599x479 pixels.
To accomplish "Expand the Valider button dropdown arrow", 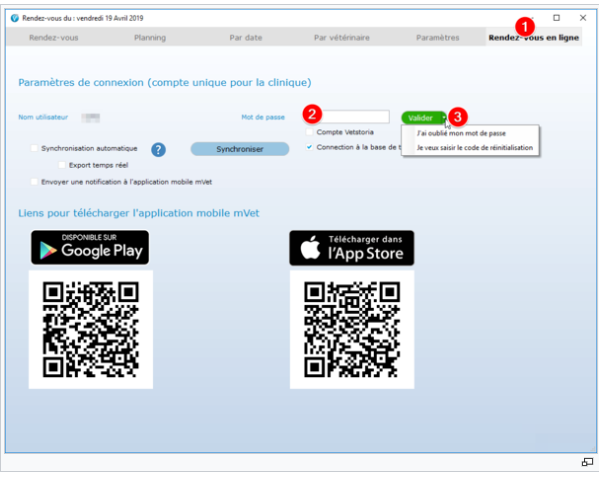I will coord(444,118).
